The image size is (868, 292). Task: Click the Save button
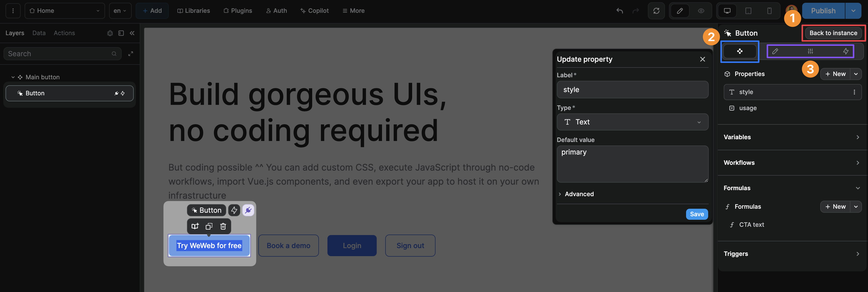point(697,214)
